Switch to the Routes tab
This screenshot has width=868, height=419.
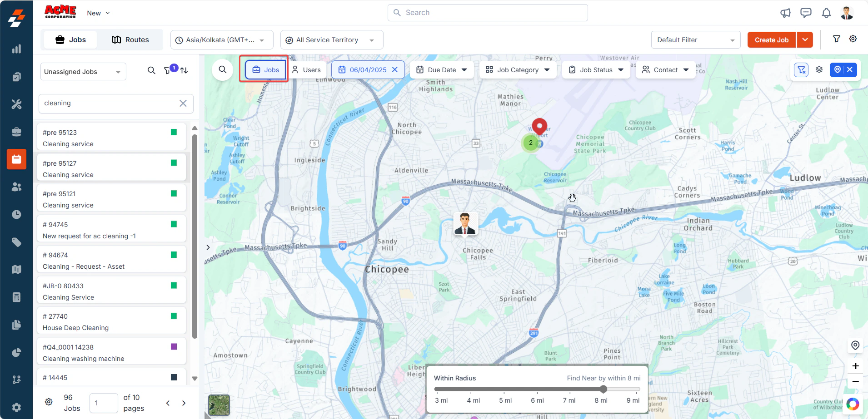(130, 40)
